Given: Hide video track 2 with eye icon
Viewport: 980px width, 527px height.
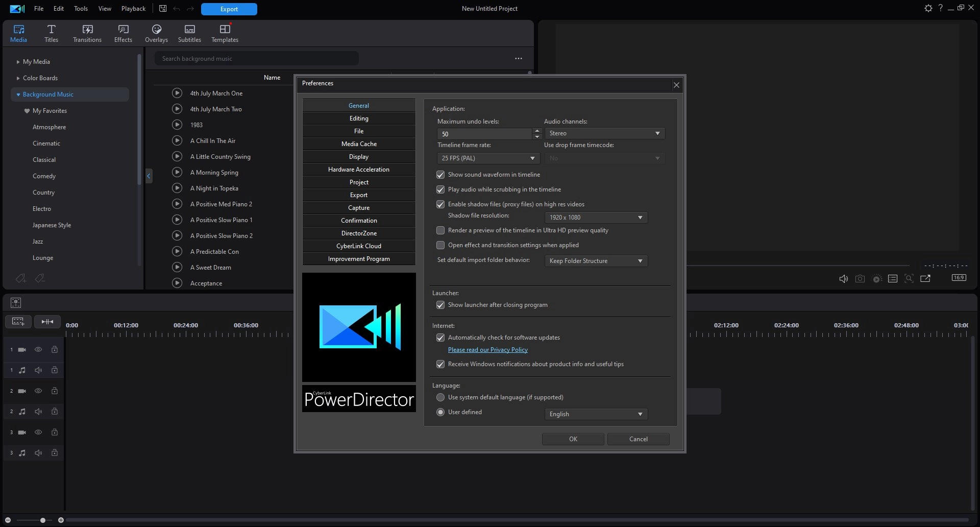Looking at the screenshot, I should coord(38,391).
